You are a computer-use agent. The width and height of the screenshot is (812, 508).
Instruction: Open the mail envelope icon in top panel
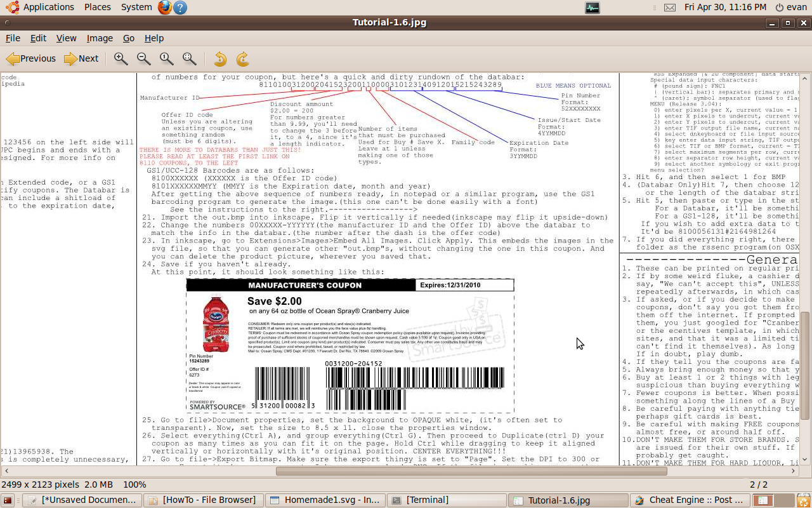pos(669,8)
